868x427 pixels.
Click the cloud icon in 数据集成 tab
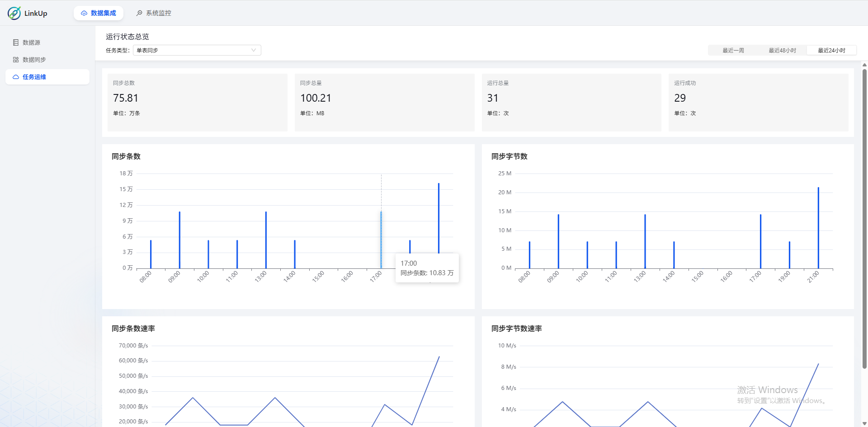pyautogui.click(x=84, y=13)
